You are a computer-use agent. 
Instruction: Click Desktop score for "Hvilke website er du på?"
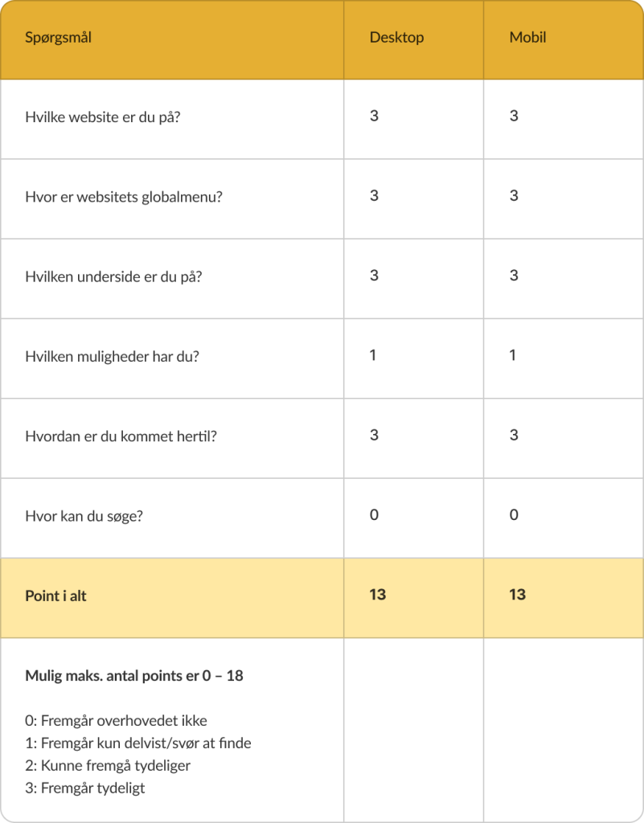[374, 116]
